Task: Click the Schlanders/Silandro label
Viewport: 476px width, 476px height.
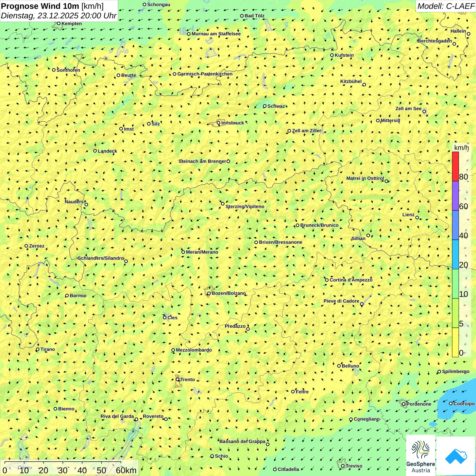Action: pos(101,258)
